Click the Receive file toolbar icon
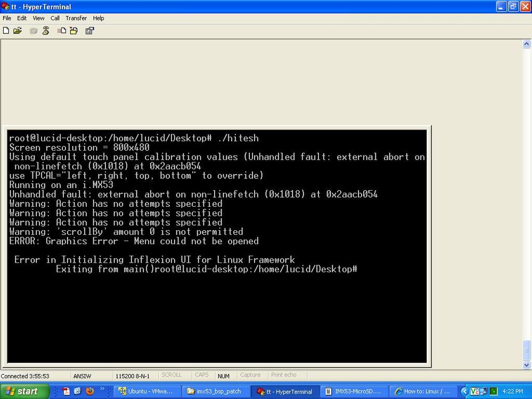This screenshot has width=532, height=399. 73,30
